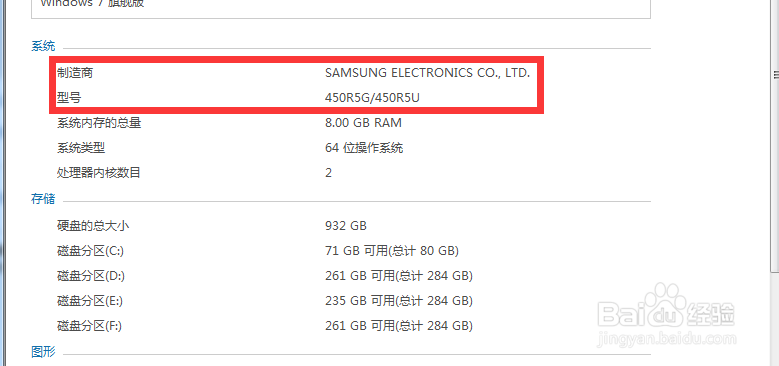This screenshot has width=779, height=366.
Task: Click the 型号 model label
Action: tap(69, 98)
